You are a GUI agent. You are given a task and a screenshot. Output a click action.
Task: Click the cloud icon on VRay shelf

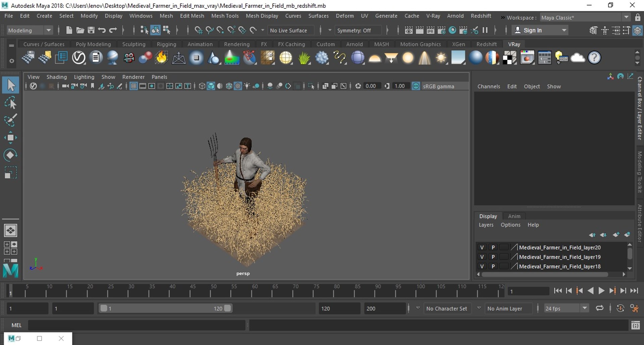pyautogui.click(x=578, y=58)
